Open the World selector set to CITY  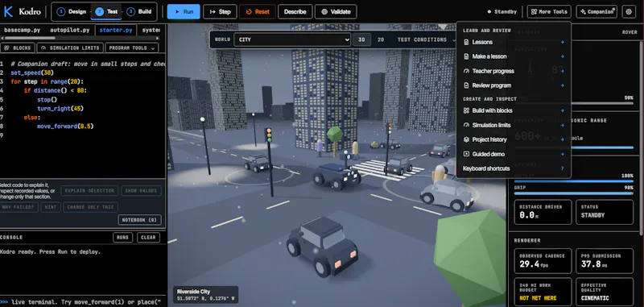[x=292, y=39]
